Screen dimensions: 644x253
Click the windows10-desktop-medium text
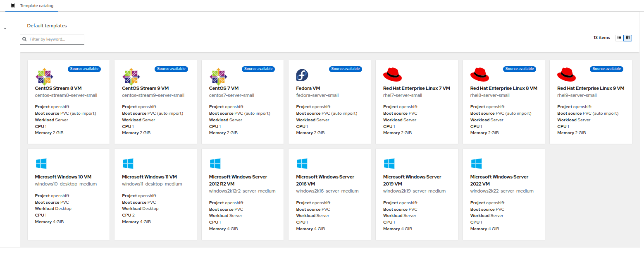point(66,184)
